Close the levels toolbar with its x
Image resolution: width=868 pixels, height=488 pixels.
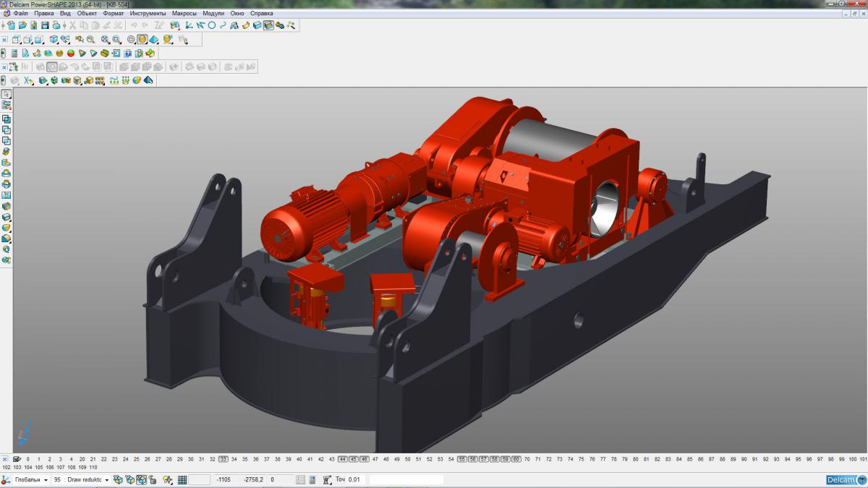pos(4,459)
